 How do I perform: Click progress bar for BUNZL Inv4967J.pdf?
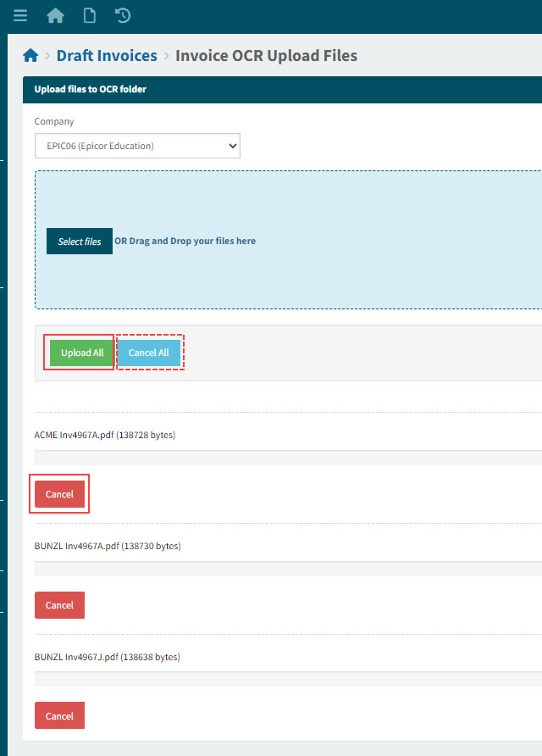click(x=288, y=680)
